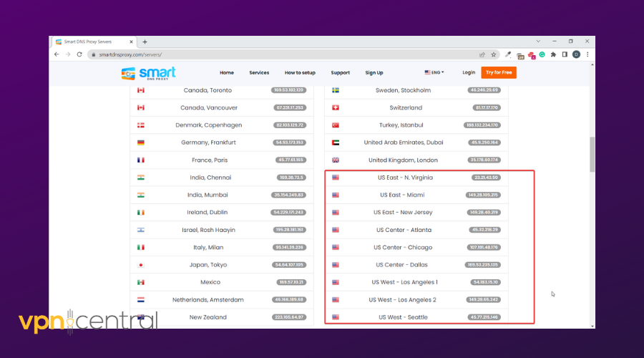Click the extension icon with OFF badge

tap(520, 56)
